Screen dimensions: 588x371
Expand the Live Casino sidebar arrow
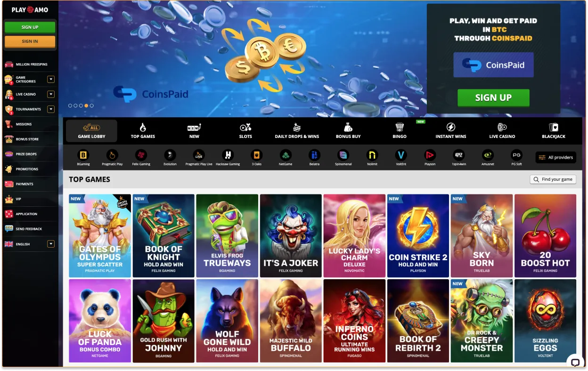pyautogui.click(x=51, y=94)
